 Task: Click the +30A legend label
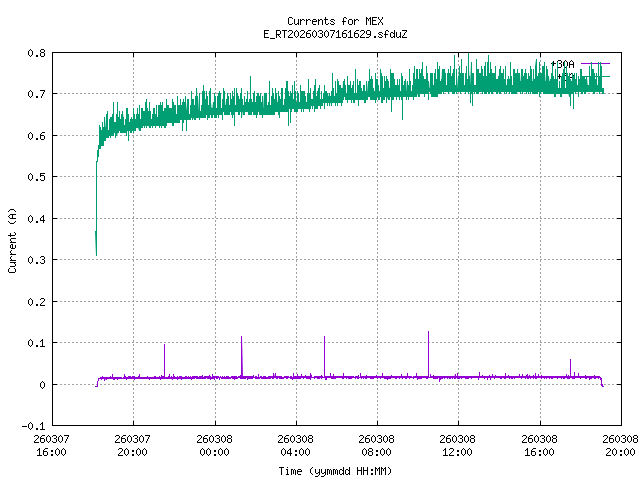tap(563, 64)
